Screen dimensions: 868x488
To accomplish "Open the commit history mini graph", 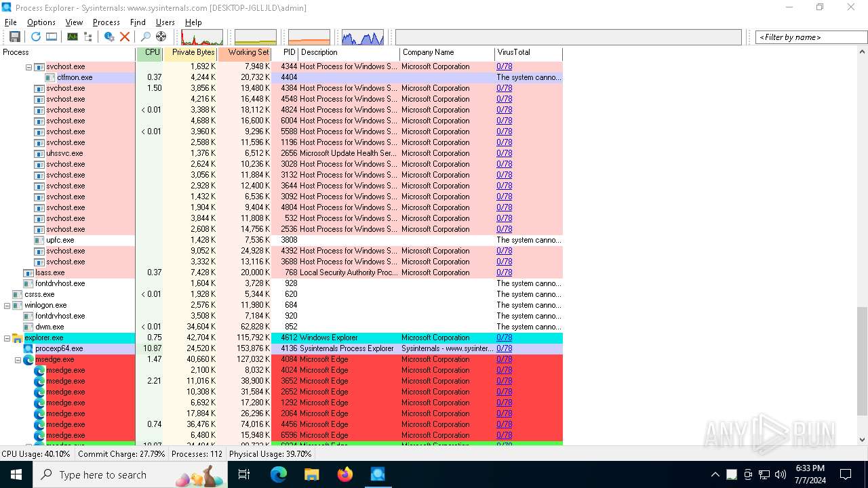I will pos(256,37).
